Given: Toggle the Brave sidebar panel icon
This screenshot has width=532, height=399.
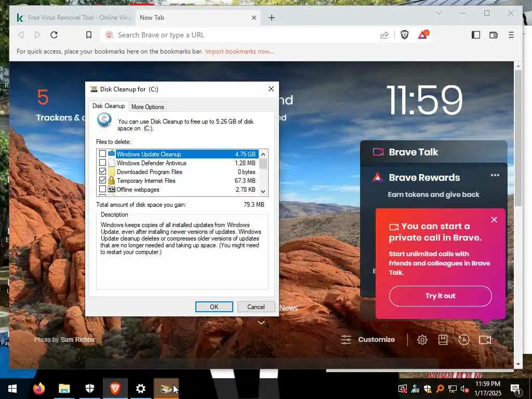Looking at the screenshot, I should [476, 35].
